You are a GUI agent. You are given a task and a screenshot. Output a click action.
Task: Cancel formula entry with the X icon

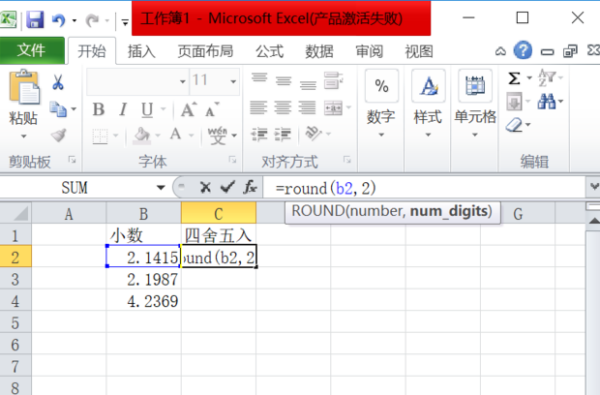tap(205, 188)
